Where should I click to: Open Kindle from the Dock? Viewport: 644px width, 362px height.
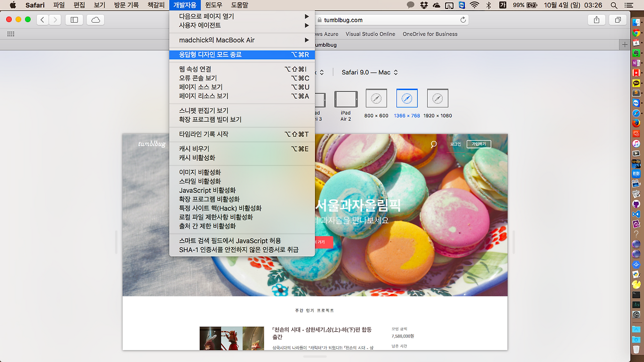point(636,163)
